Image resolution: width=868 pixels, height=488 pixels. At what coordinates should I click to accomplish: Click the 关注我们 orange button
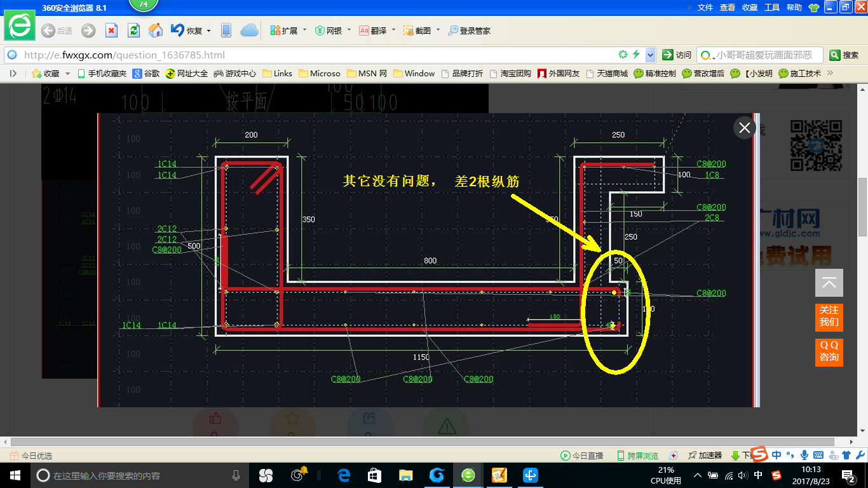(x=829, y=316)
